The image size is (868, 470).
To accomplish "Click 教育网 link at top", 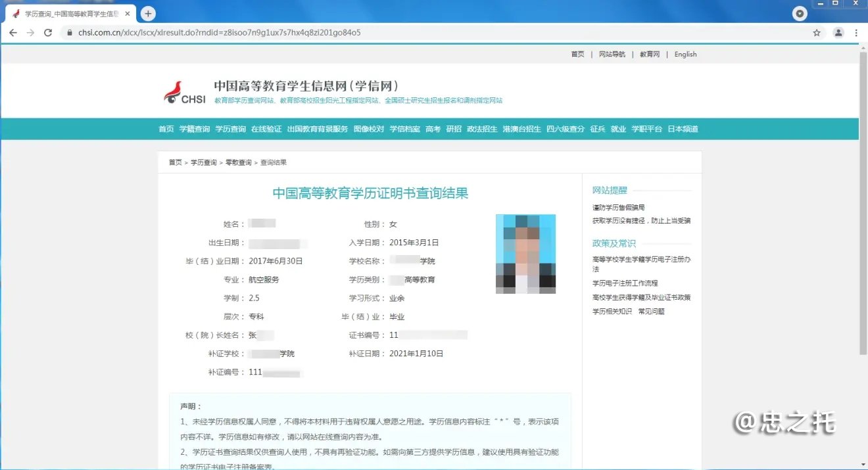I will tap(650, 55).
